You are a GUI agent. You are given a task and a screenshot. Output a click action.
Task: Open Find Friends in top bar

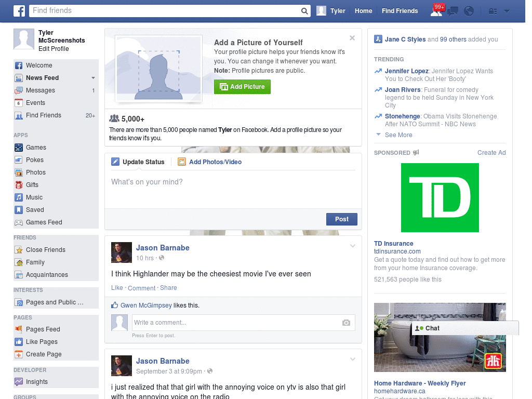400,11
